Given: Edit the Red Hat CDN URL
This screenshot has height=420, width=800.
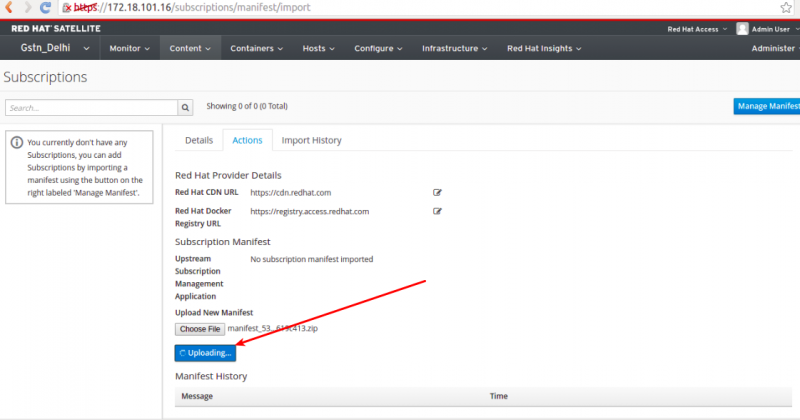Looking at the screenshot, I should pos(437,192).
